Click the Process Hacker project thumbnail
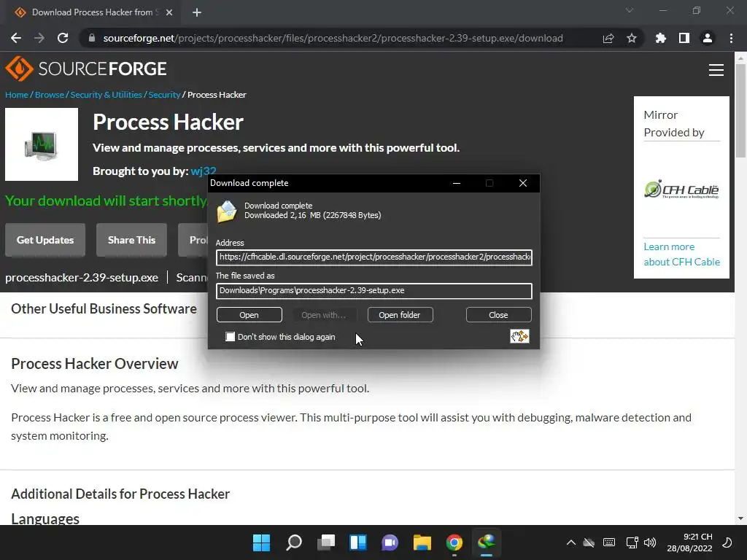Image resolution: width=747 pixels, height=560 pixels. (42, 144)
